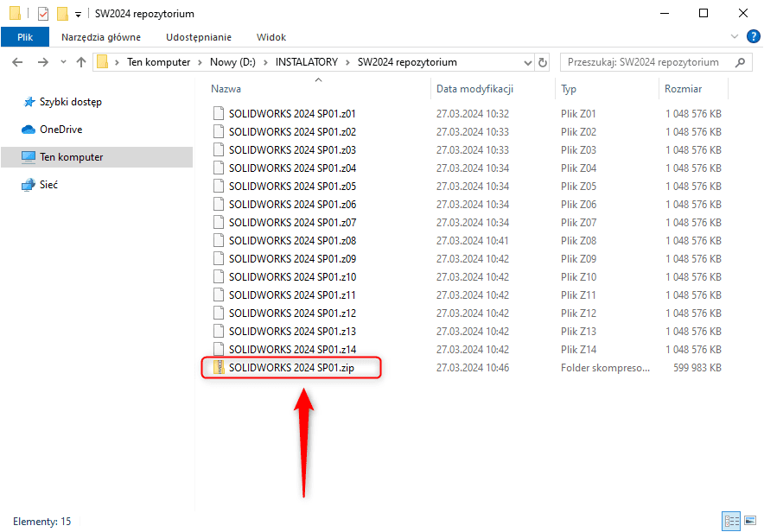
Task: Sort by Nazwa column header
Action: pos(226,89)
